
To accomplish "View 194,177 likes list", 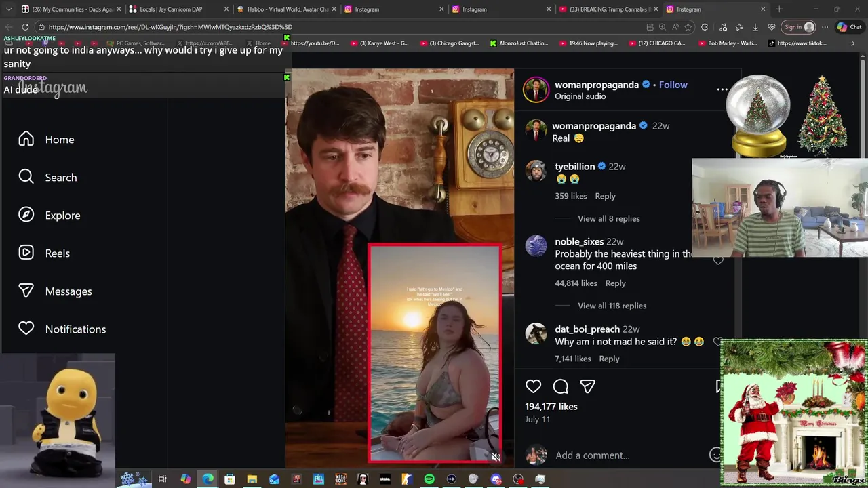I will [551, 407].
